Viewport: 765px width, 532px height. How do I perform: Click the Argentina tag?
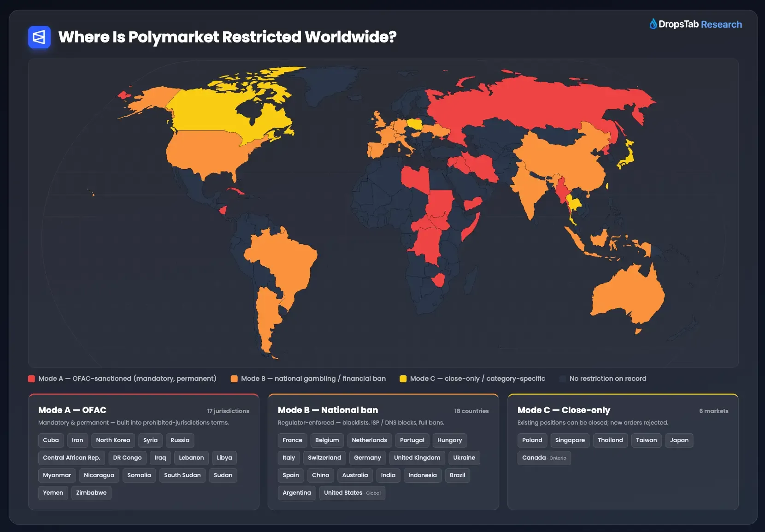pyautogui.click(x=297, y=493)
